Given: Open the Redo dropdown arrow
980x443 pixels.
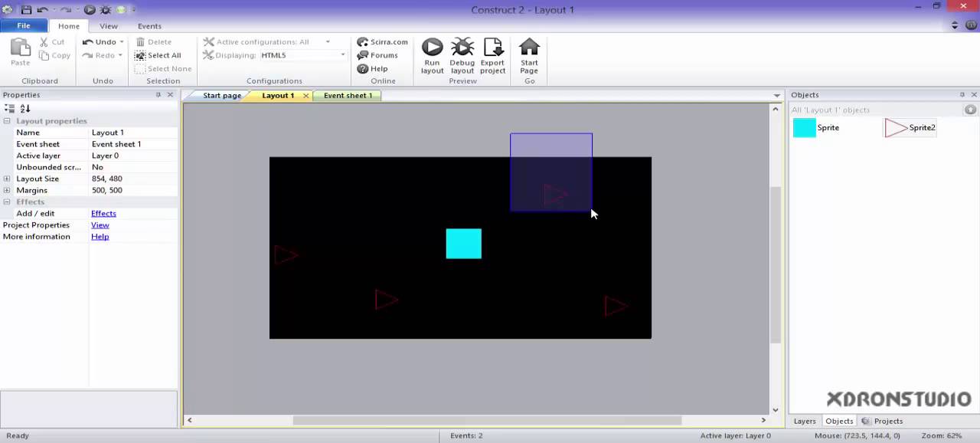Looking at the screenshot, I should pyautogui.click(x=120, y=55).
